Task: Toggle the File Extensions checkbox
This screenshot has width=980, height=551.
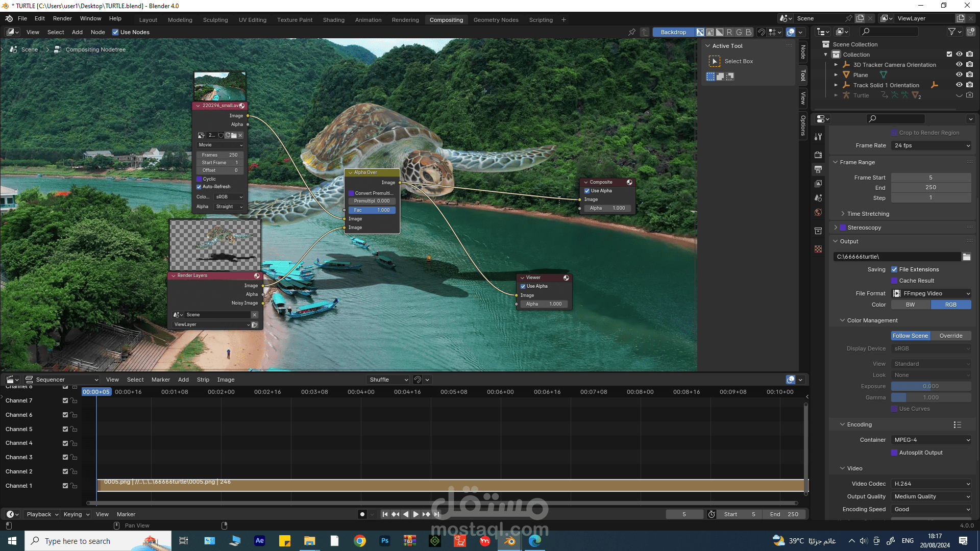Action: pyautogui.click(x=894, y=269)
